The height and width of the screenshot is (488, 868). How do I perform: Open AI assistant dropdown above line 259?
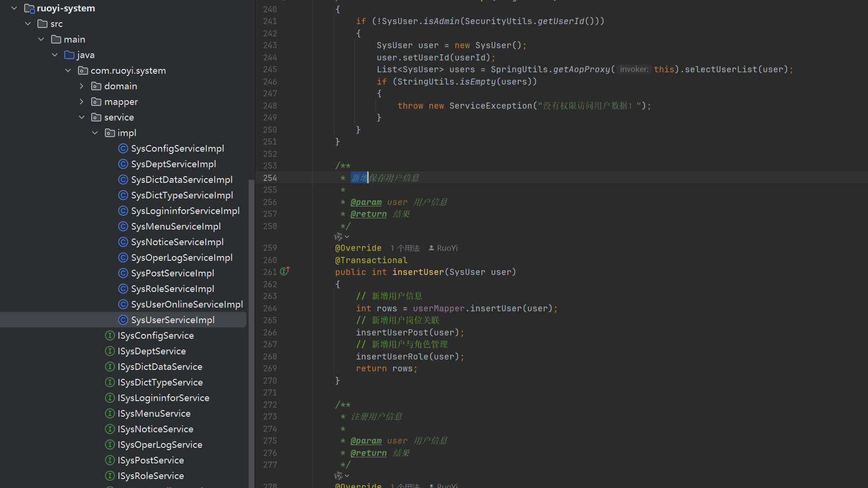point(342,237)
